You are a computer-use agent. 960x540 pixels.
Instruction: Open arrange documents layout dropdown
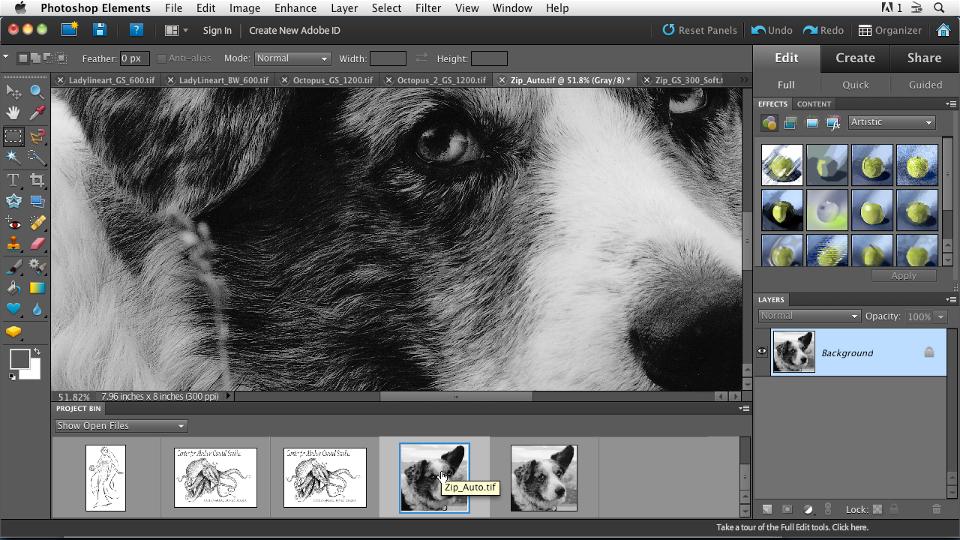176,30
